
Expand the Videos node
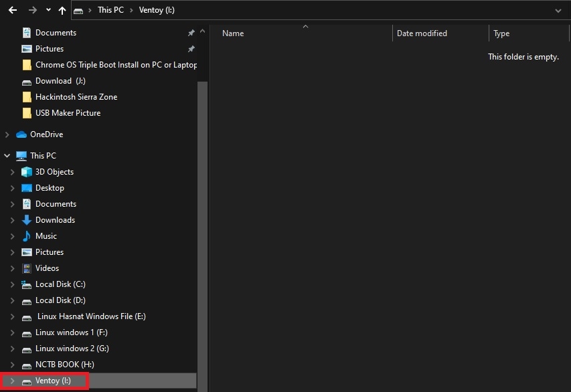(x=12, y=268)
